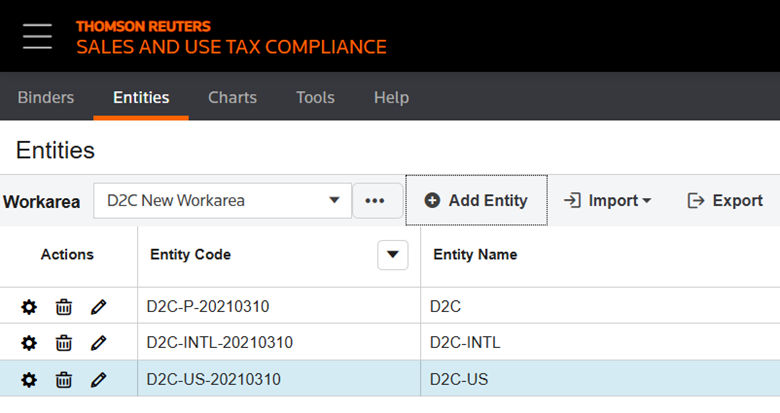Screen dimensions: 780x413
Task: Edit the D2C-US-20210310 entity
Action: coord(98,380)
